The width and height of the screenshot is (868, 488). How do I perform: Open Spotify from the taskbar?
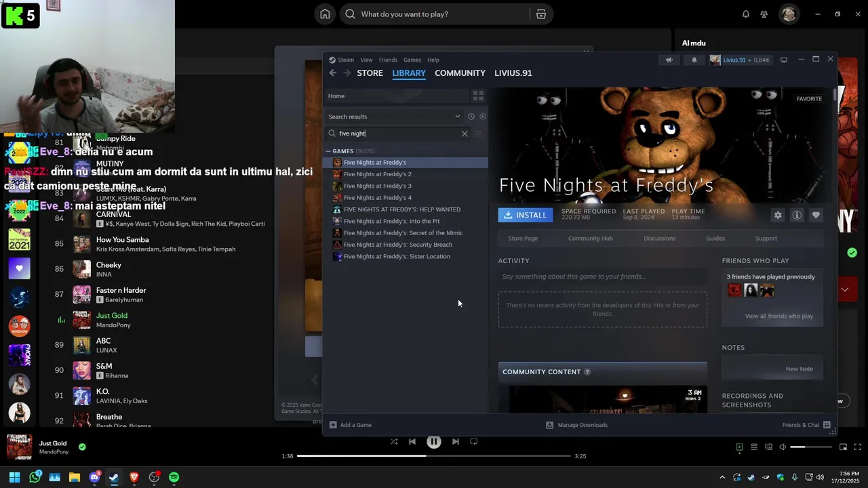coord(174,477)
